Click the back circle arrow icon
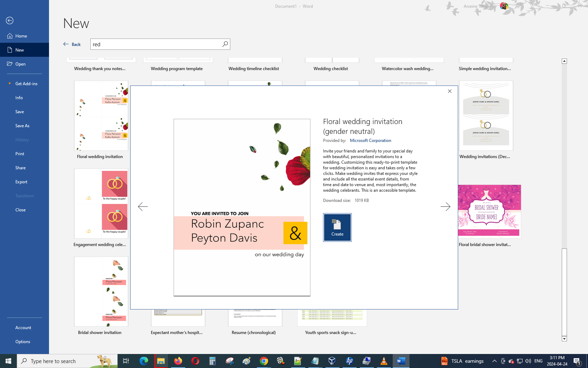Image resolution: width=588 pixels, height=368 pixels. point(10,21)
